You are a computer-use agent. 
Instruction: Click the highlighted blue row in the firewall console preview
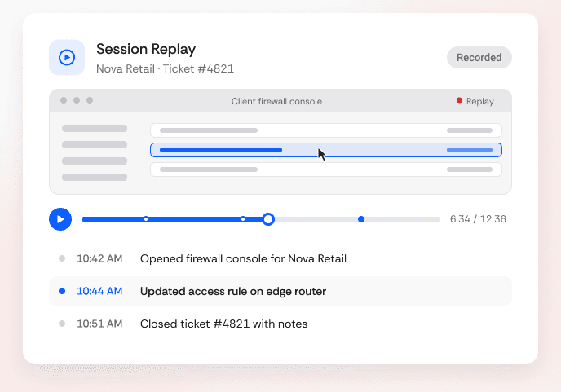pos(326,150)
